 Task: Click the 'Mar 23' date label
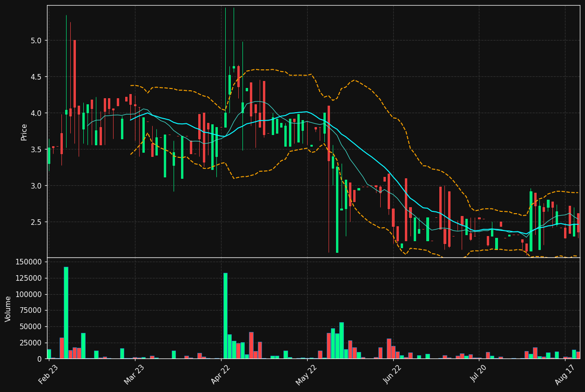click(134, 375)
